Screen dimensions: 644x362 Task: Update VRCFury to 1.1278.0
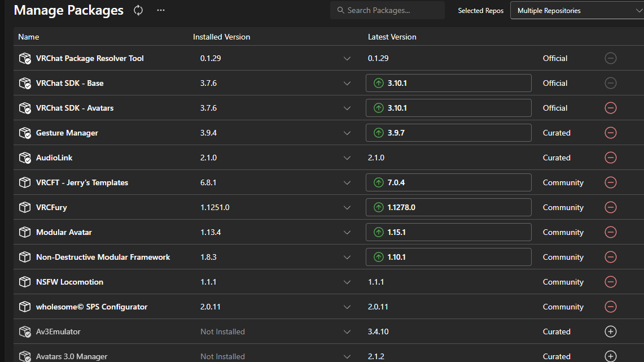click(449, 207)
